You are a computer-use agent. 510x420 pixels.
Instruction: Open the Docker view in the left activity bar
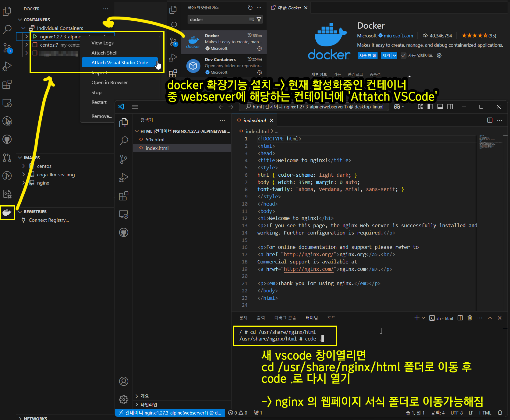(7, 212)
